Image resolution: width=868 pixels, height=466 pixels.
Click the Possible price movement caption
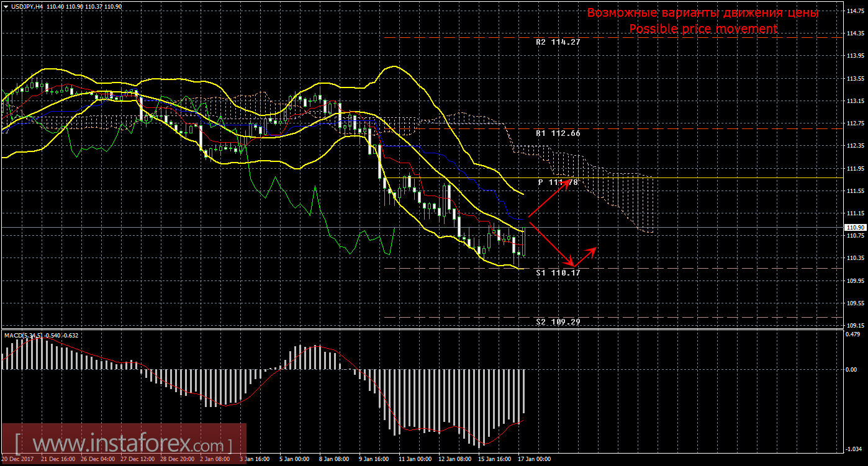[x=703, y=29]
